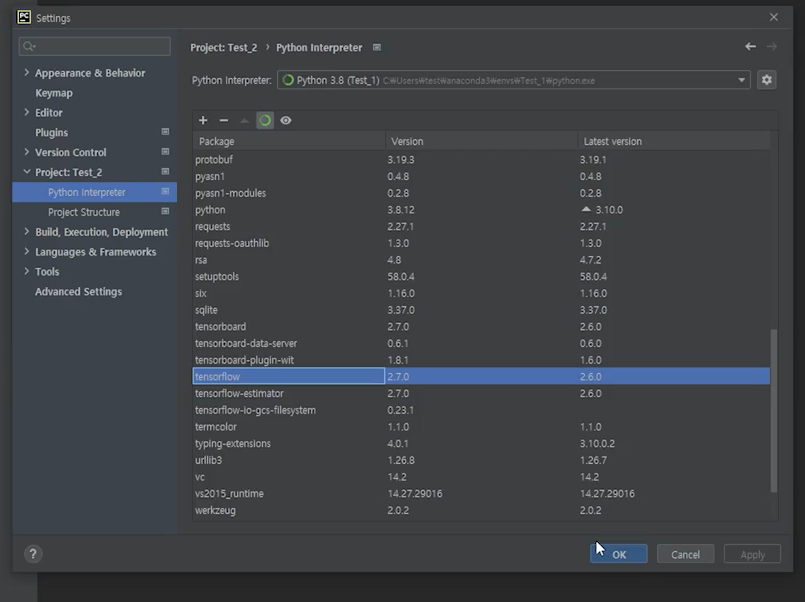Select the pyasn1-modules package row
Screen dimensions: 805x602
coord(481,193)
